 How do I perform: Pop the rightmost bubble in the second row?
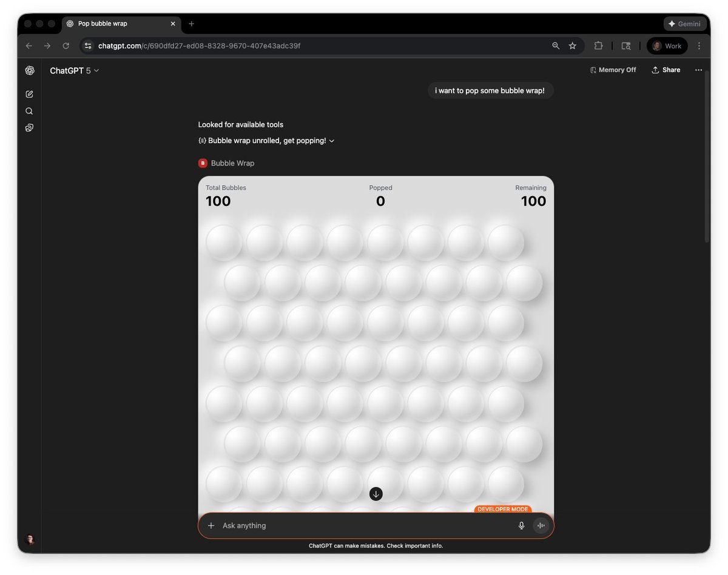coord(524,283)
